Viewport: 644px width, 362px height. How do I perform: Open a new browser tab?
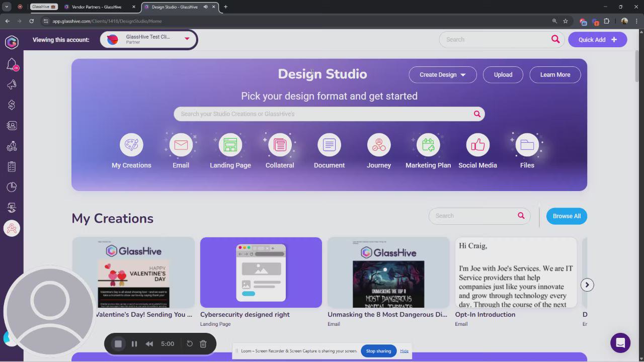click(x=225, y=7)
